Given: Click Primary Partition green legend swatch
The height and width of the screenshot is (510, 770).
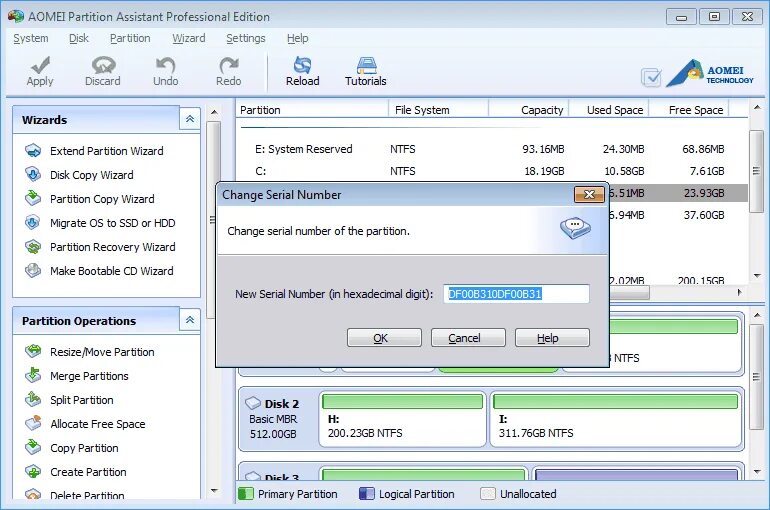Looking at the screenshot, I should coord(246,494).
